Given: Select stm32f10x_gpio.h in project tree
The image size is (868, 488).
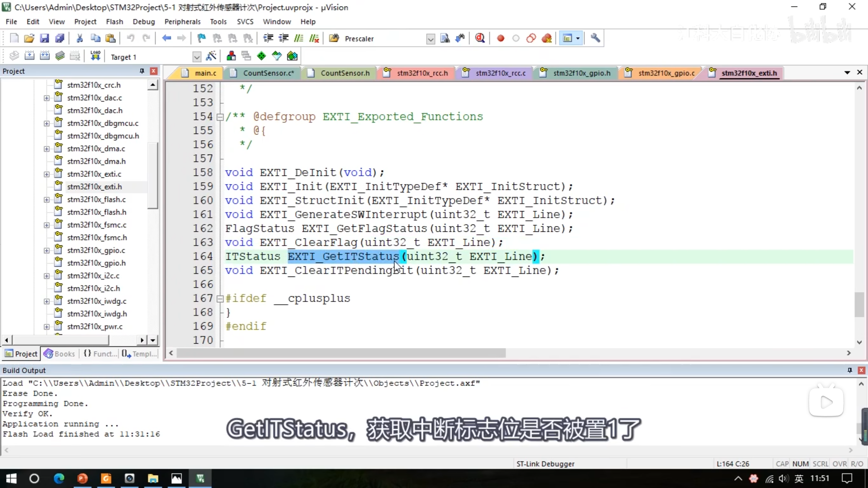Looking at the screenshot, I should coord(96,263).
